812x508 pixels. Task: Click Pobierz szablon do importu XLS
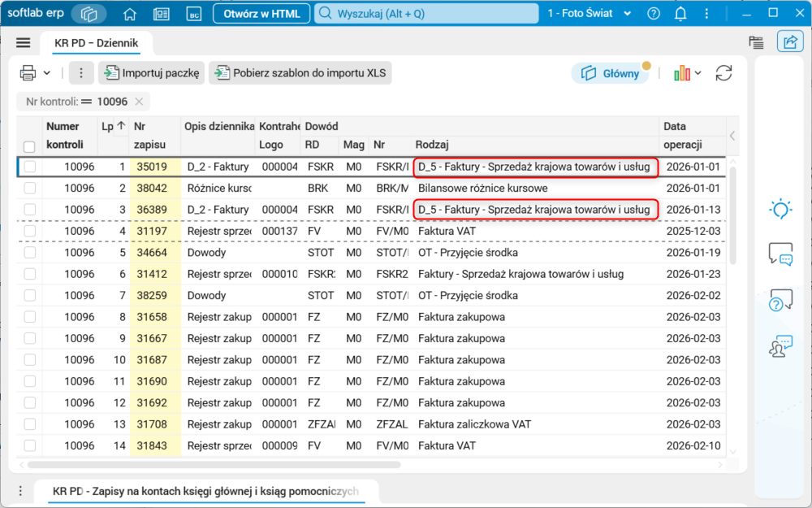[300, 73]
